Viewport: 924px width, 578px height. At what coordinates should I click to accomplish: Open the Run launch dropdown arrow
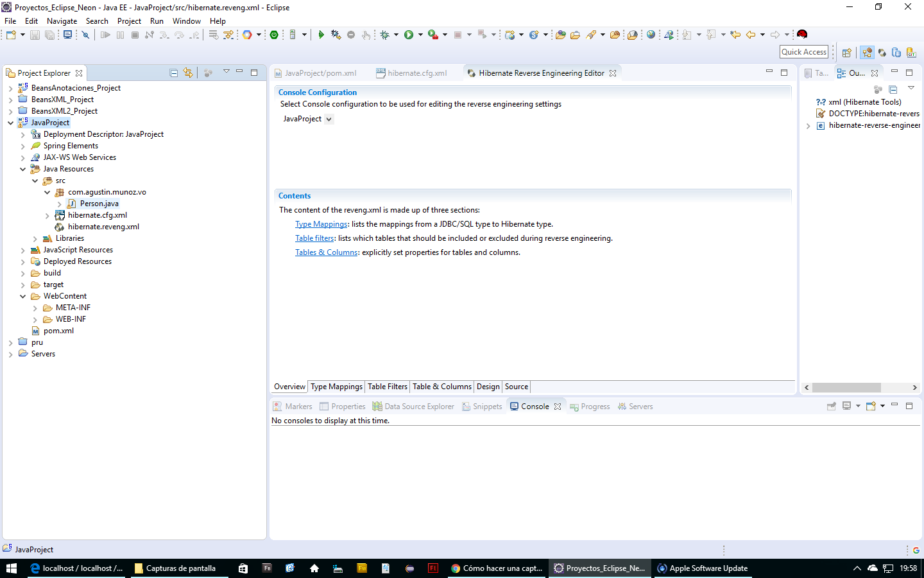[x=420, y=35]
